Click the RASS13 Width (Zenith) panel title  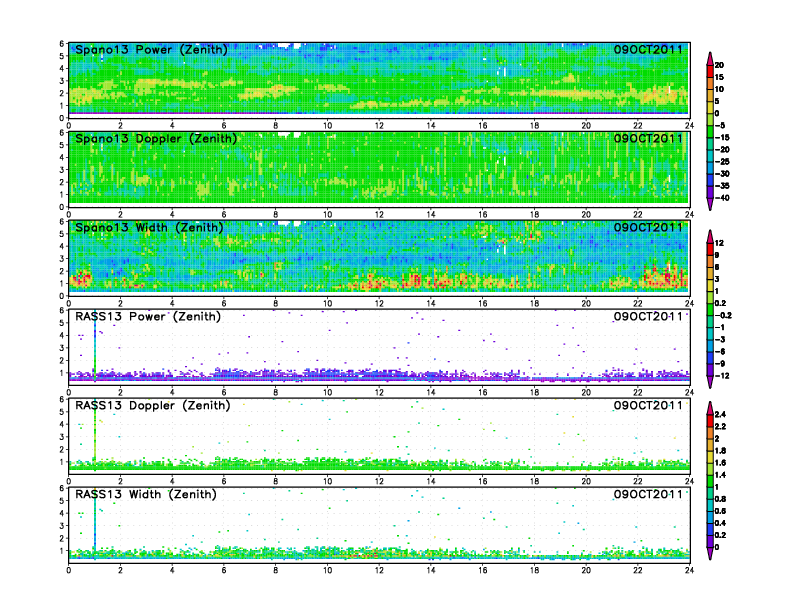(x=149, y=495)
